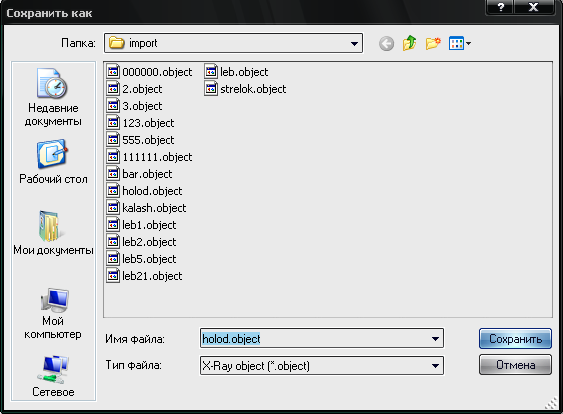
Task: Select file name leb1.object
Action: coord(149,225)
